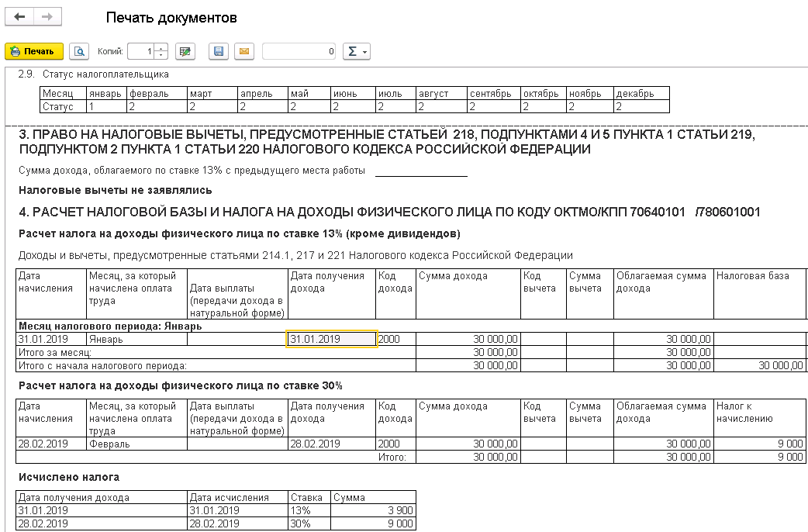808x532 pixels.
Task: Click the sum 3 900 in Исчислено налога
Action: tap(373, 510)
